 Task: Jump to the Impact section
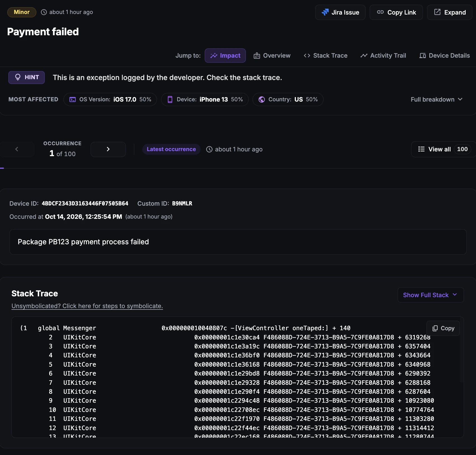coord(225,55)
